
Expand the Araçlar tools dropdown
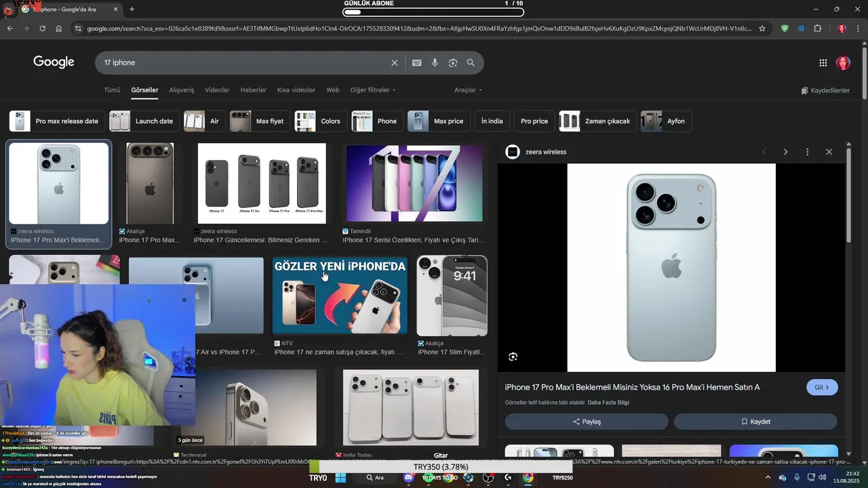click(x=468, y=90)
